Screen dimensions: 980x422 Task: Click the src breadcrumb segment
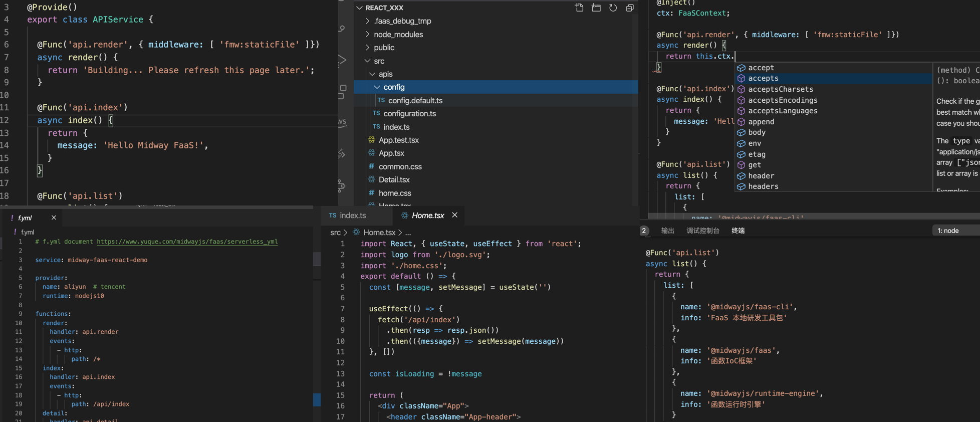[335, 233]
